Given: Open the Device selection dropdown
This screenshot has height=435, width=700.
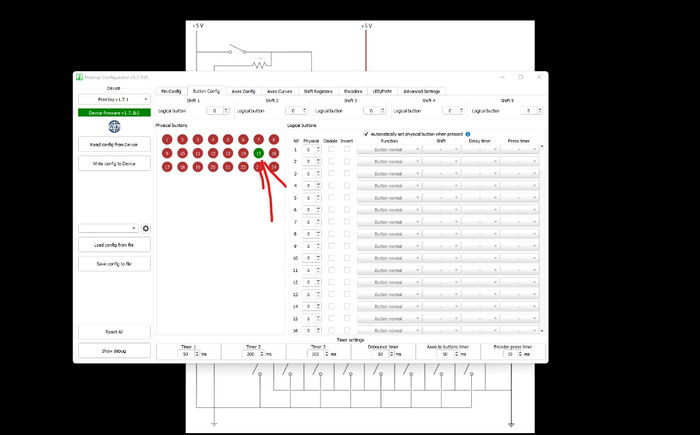Looking at the screenshot, I should coord(114,99).
